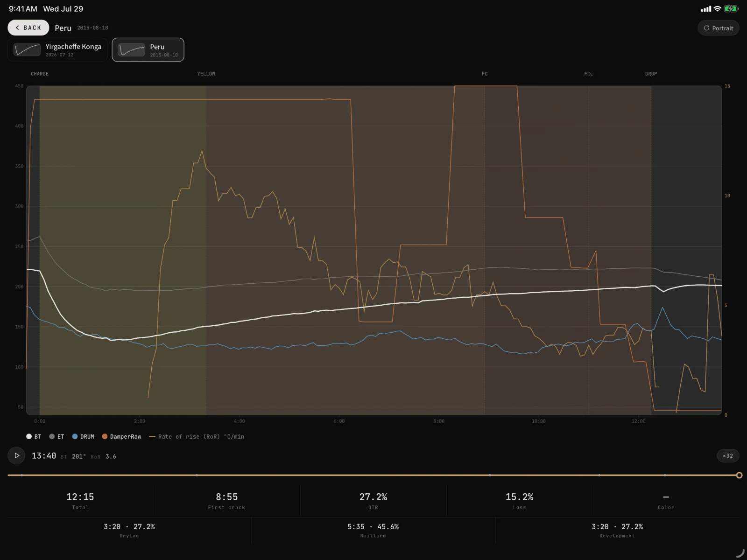The height and width of the screenshot is (560, 747).
Task: Toggle the DamperRaw curve legend item
Action: click(121, 436)
